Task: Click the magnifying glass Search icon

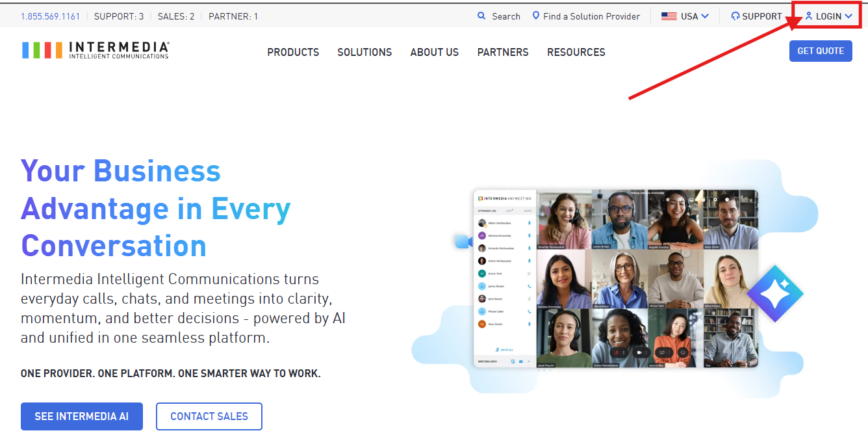Action: tap(481, 16)
